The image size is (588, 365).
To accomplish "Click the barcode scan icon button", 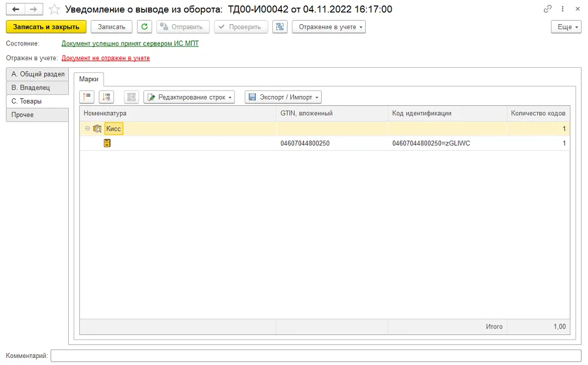I will 131,97.
